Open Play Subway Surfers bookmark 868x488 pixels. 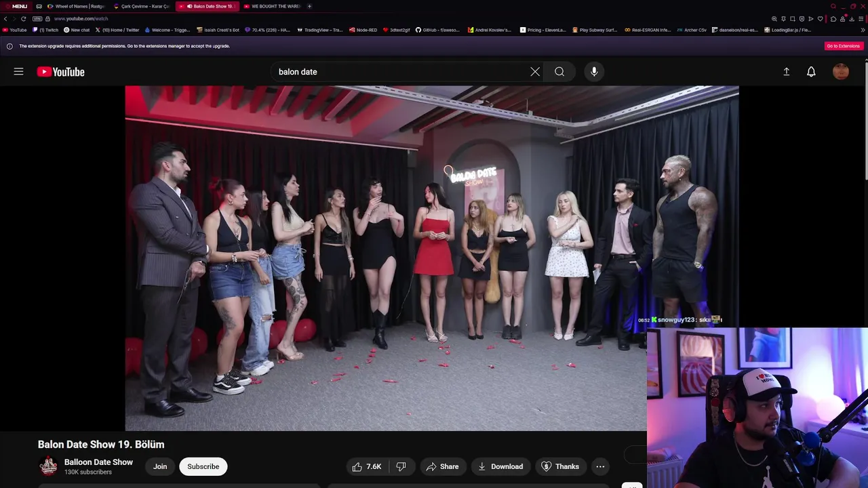pyautogui.click(x=595, y=30)
